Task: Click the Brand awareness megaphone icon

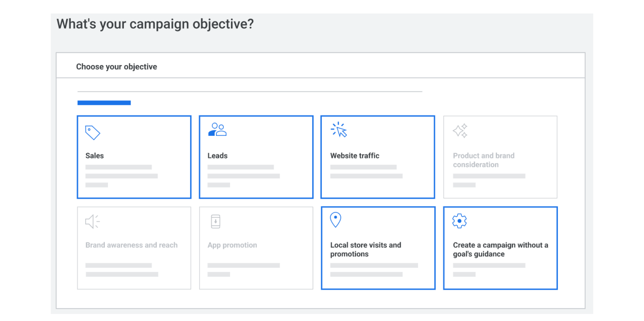Action: 92,221
